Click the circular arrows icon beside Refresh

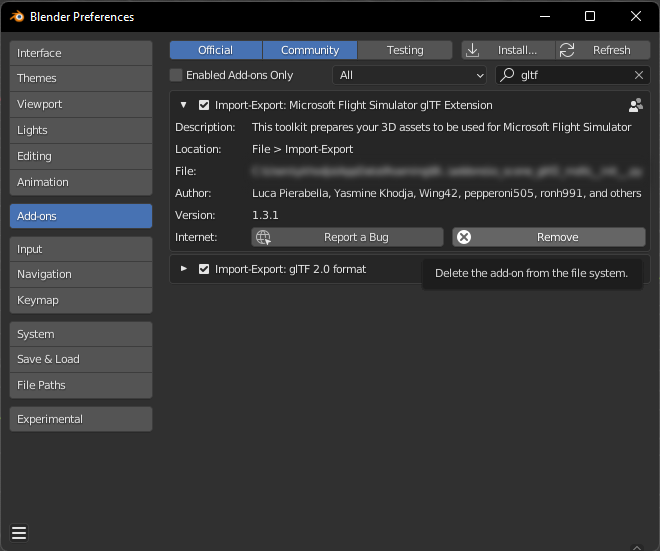567,50
